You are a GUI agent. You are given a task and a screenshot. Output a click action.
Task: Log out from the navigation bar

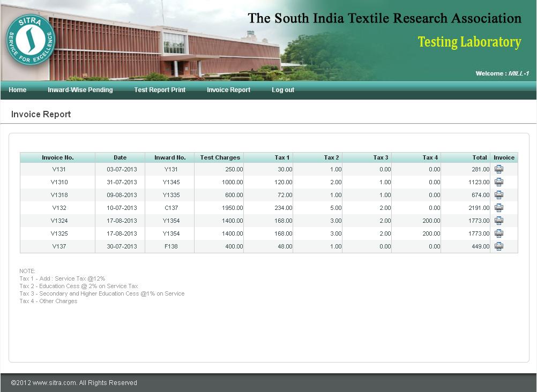coord(283,89)
